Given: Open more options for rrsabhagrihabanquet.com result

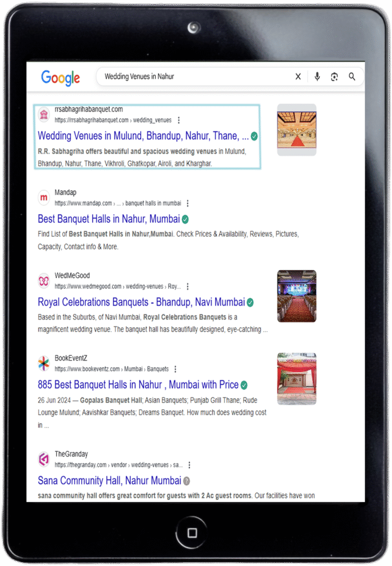Looking at the screenshot, I should pyautogui.click(x=178, y=120).
